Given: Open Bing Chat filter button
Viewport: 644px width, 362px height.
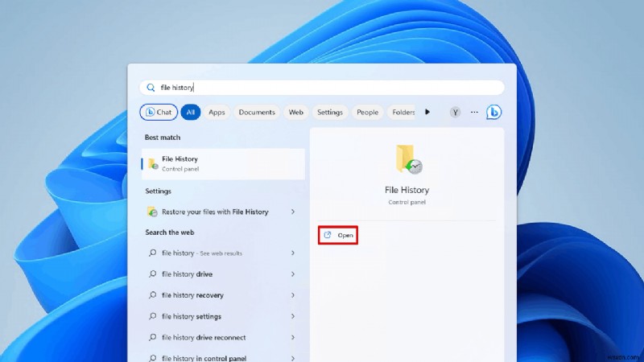Looking at the screenshot, I should [x=159, y=112].
